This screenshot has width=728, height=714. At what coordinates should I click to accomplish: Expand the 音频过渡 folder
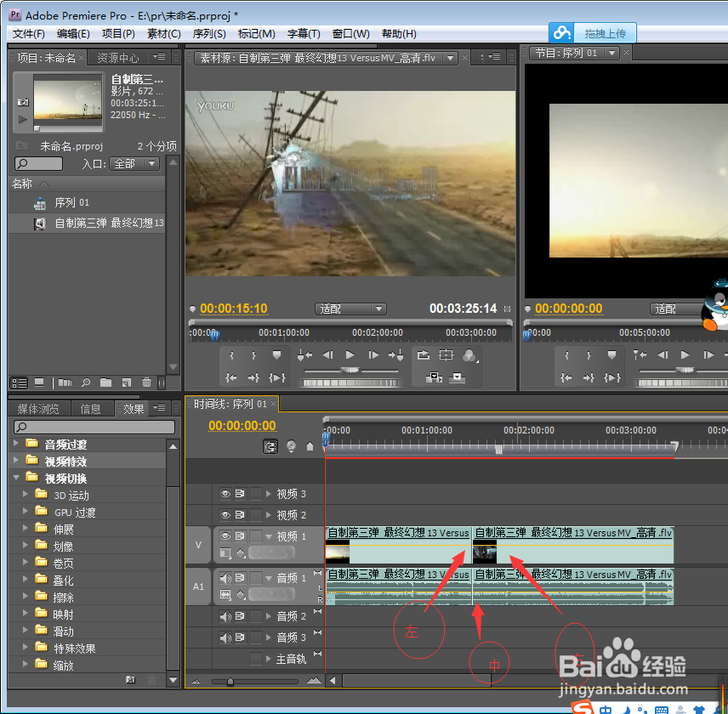16,443
